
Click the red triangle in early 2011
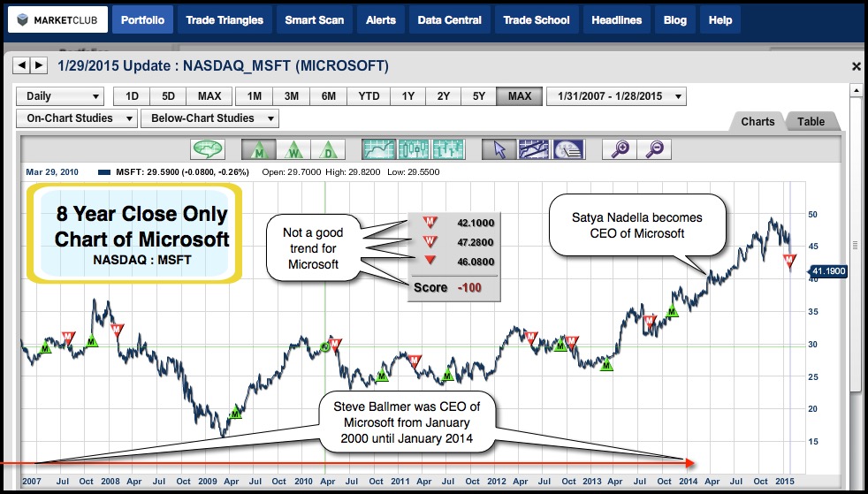point(415,361)
